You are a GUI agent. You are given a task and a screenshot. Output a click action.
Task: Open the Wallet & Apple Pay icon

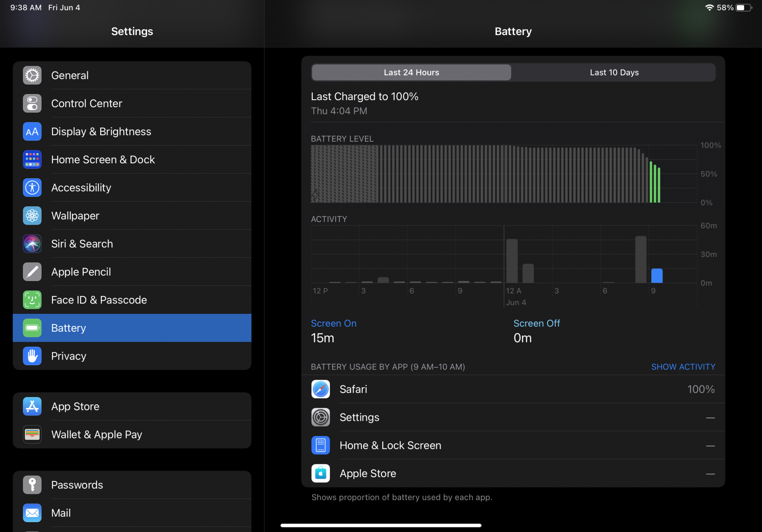tap(32, 435)
